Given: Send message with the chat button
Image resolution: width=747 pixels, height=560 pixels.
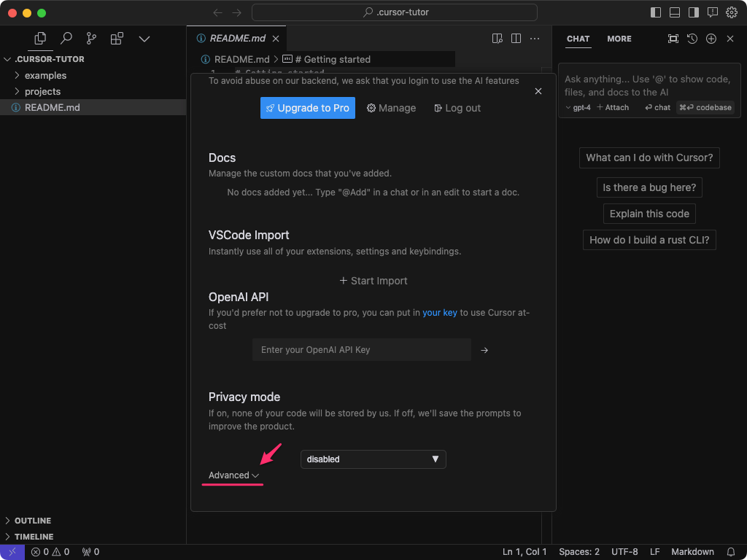Looking at the screenshot, I should 657,108.
